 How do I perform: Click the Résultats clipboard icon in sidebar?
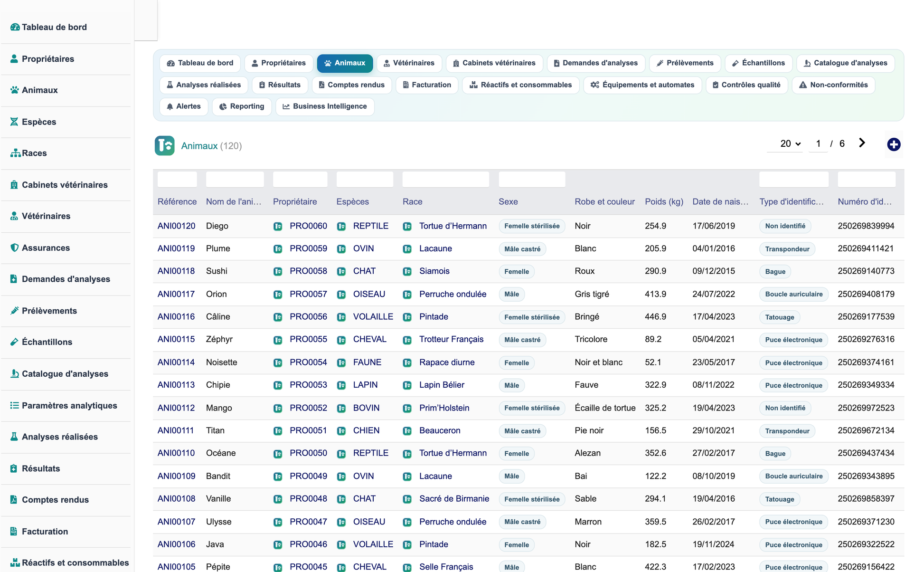[x=14, y=468]
